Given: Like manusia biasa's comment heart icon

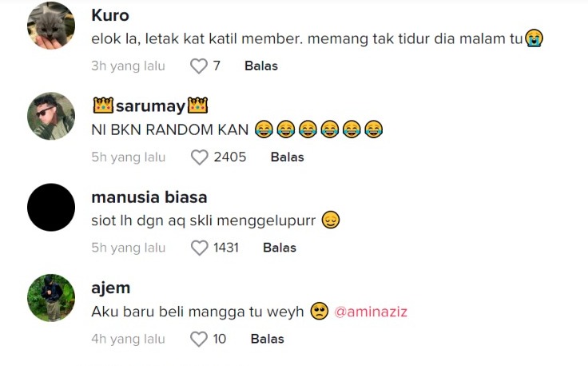Looking at the screenshot, I should click(200, 249).
